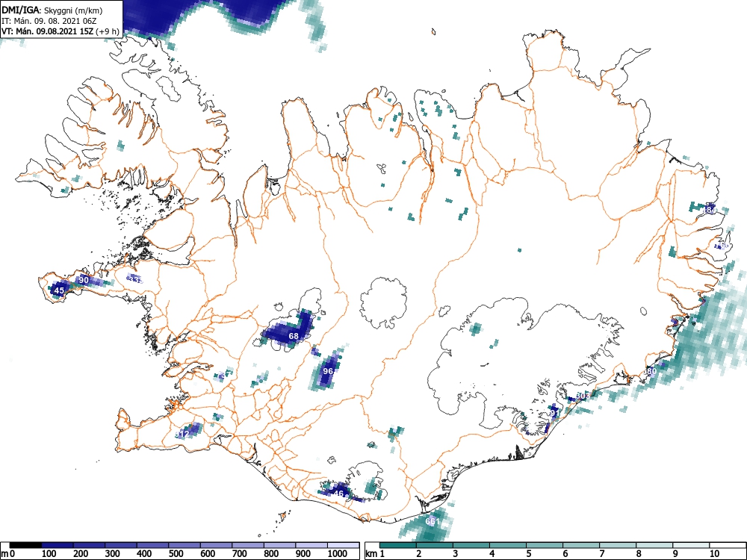Click the "m" unit label beside 0
This screenshot has width=747, height=560.
click(x=4, y=554)
